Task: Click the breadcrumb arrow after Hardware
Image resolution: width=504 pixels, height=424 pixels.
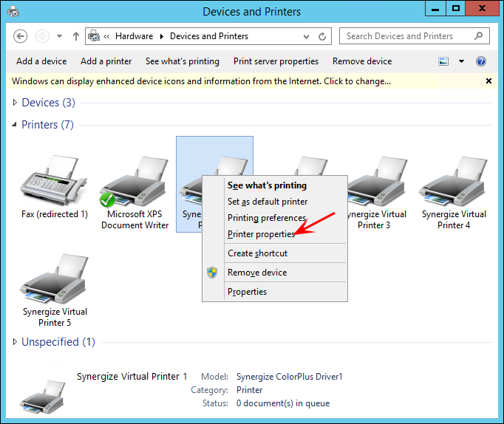Action: (162, 36)
